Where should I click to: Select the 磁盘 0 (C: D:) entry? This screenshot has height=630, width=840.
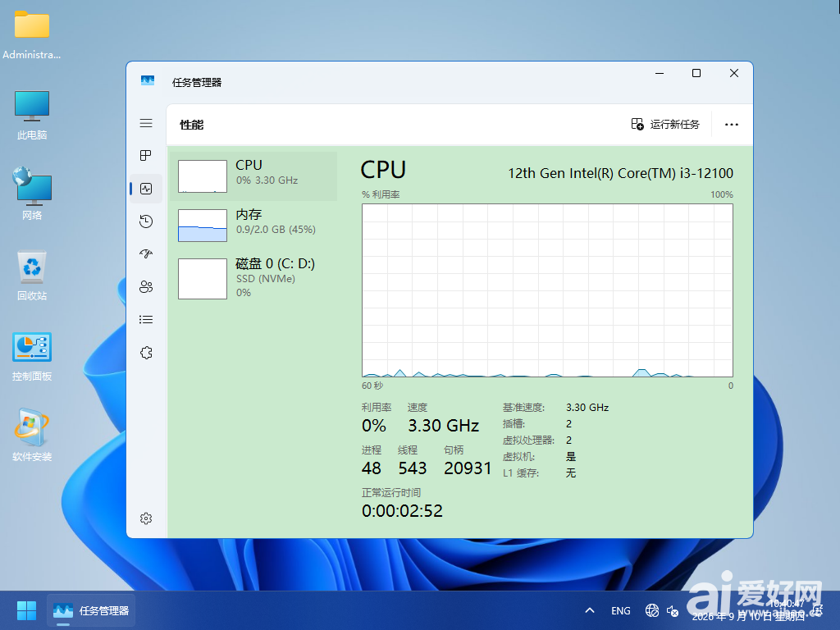(253, 278)
